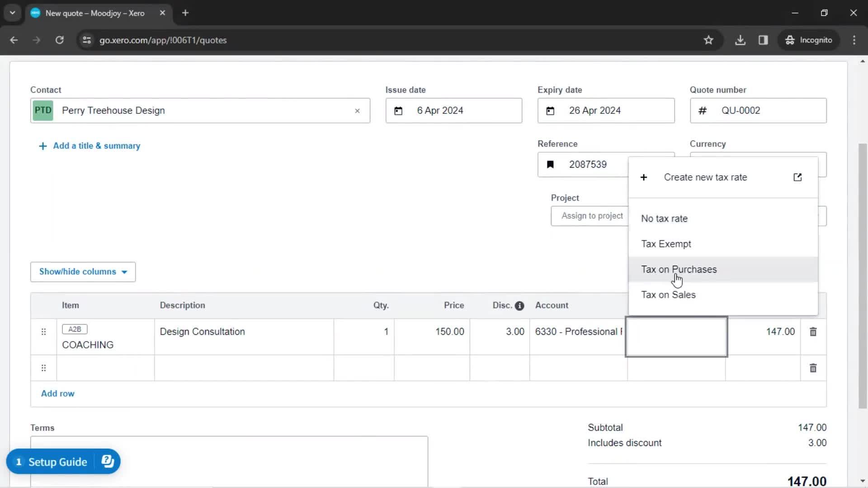Click the Add row link

58,394
